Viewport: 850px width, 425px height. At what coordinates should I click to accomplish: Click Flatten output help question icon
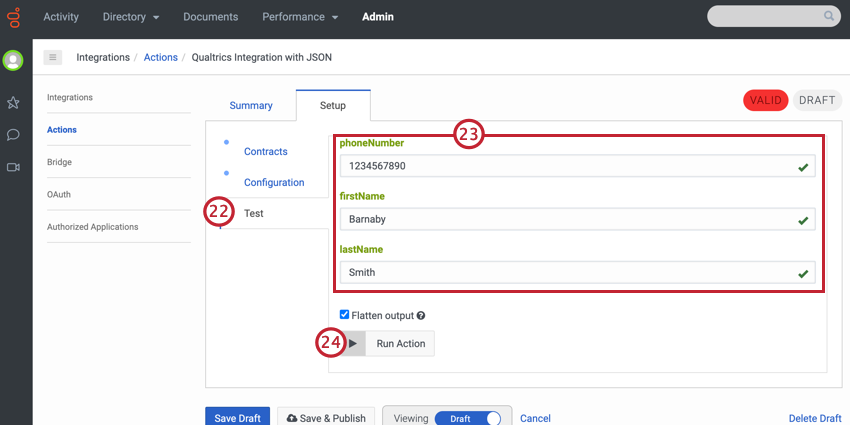[x=421, y=315]
